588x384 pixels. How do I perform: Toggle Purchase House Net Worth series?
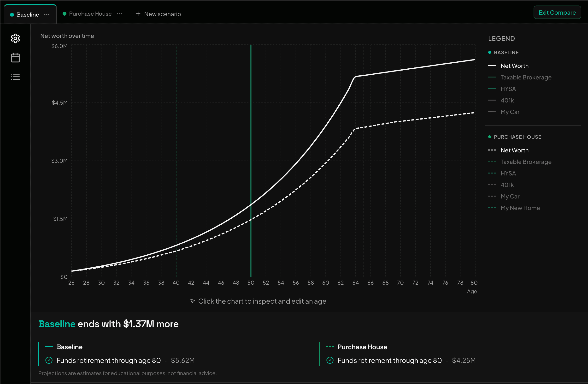(x=508, y=150)
